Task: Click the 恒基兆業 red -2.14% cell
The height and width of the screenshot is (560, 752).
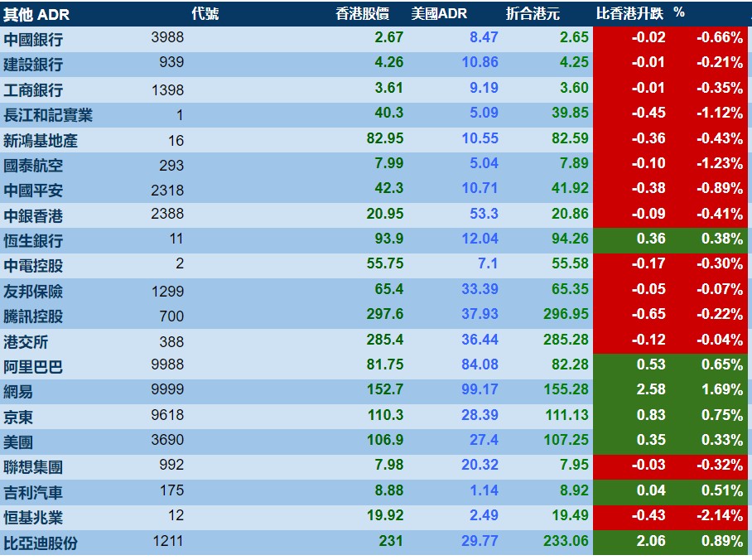Action: [720, 515]
